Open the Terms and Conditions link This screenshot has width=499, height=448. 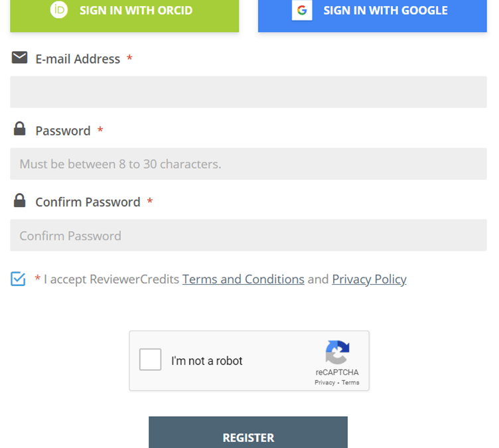[x=243, y=279]
